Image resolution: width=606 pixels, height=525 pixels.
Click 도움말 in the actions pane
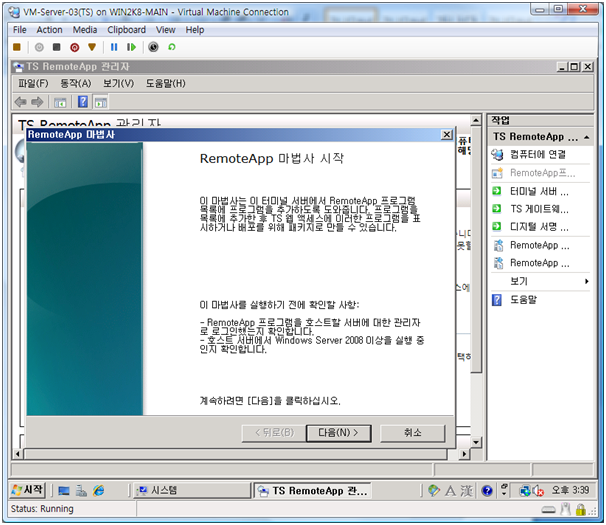coord(523,300)
